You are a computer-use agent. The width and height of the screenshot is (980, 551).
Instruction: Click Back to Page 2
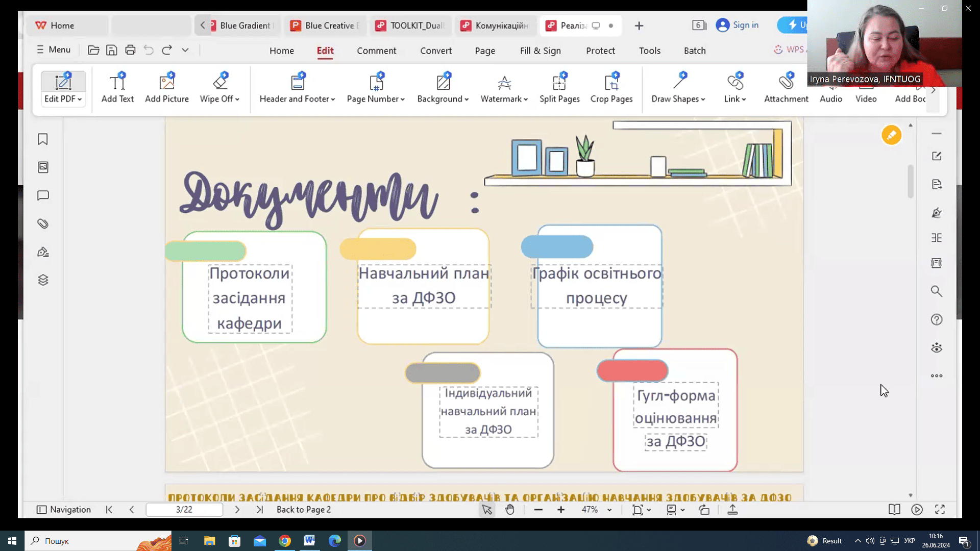(304, 510)
